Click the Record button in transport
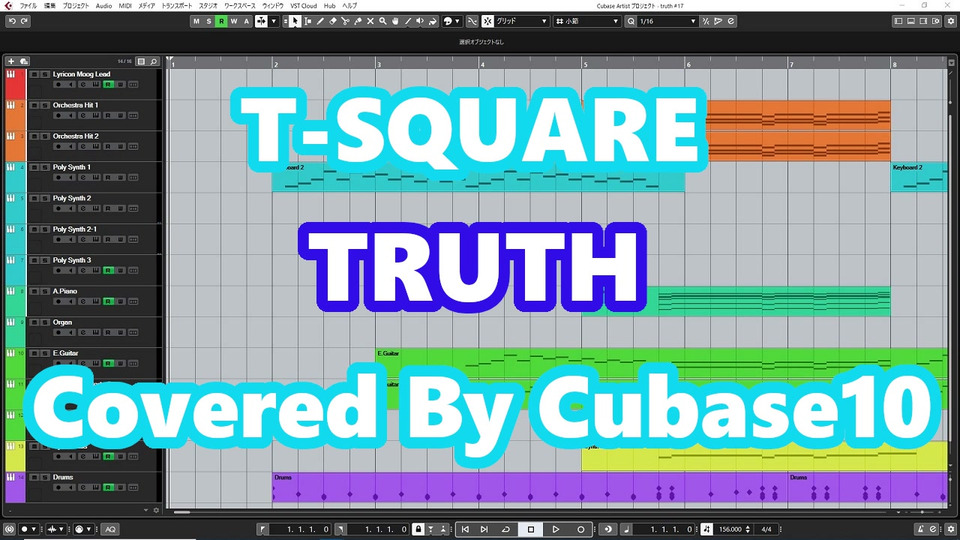The width and height of the screenshot is (960, 540). 580,529
